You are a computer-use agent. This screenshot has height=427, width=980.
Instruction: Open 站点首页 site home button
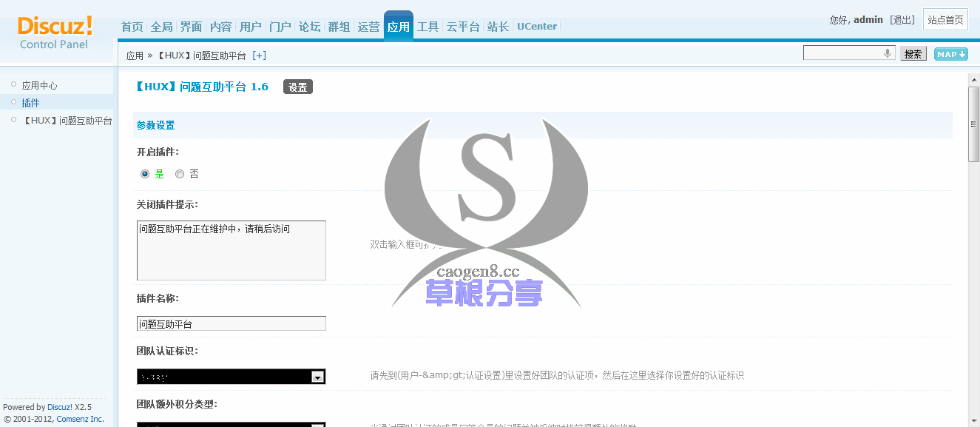click(x=945, y=20)
